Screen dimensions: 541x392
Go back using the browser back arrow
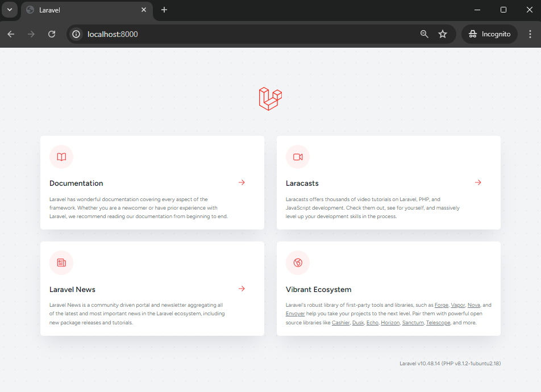point(11,34)
